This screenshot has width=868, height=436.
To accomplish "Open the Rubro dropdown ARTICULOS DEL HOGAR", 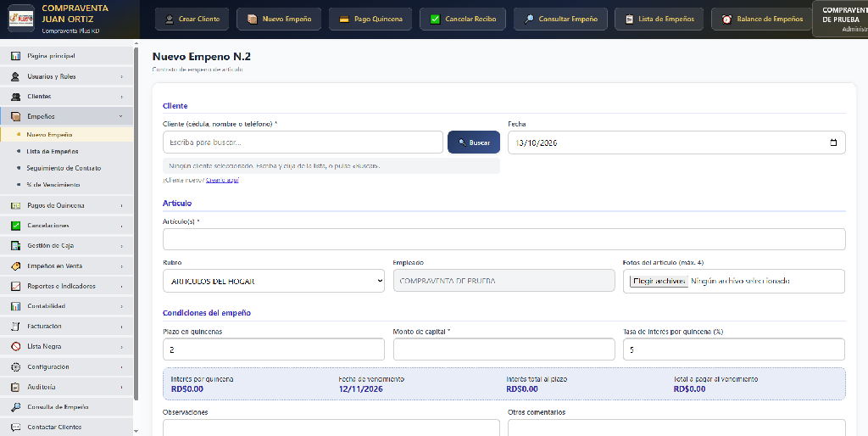I will (x=274, y=281).
